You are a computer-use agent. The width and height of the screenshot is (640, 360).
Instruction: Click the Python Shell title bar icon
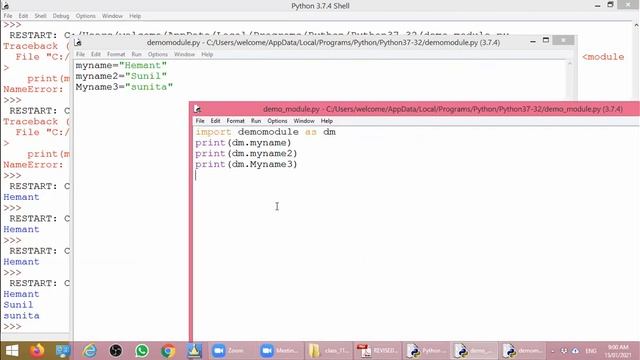5,5
